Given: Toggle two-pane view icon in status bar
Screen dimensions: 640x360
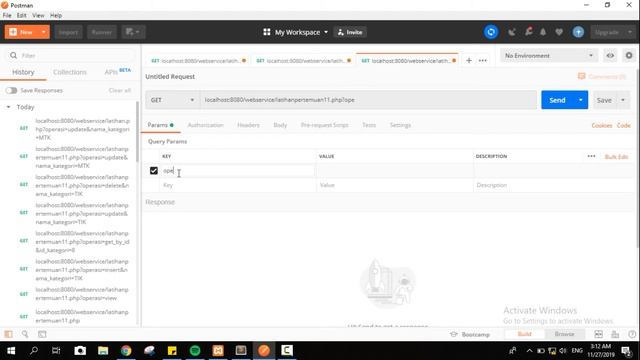Looking at the screenshot, I should (x=598, y=334).
